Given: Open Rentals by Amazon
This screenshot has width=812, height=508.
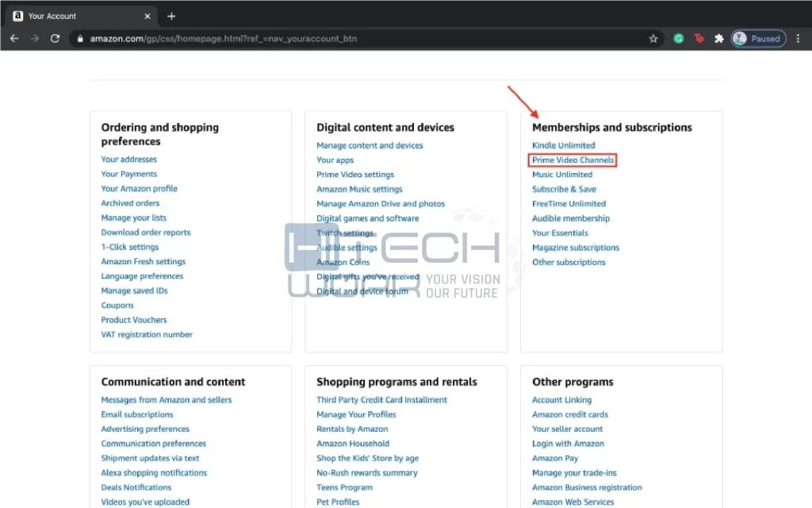Looking at the screenshot, I should (x=352, y=429).
